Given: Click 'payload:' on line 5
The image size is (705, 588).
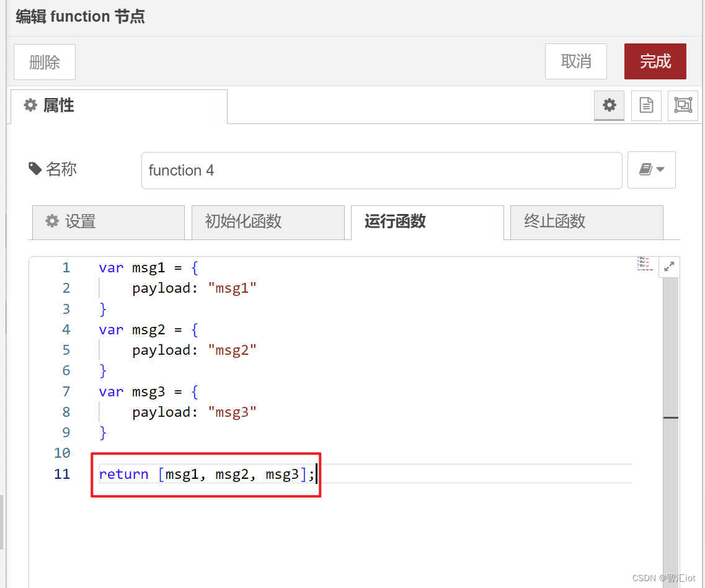Looking at the screenshot, I should click(x=164, y=350).
